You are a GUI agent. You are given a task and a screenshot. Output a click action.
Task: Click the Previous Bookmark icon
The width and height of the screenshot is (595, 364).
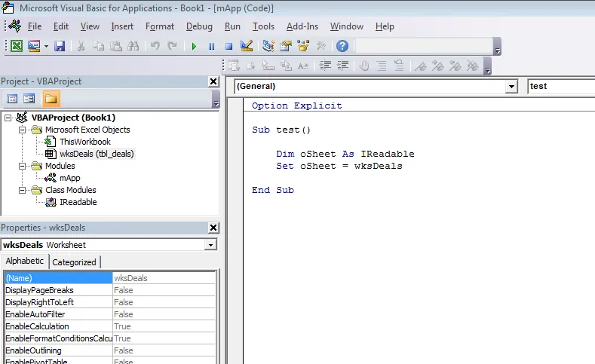coord(455,66)
